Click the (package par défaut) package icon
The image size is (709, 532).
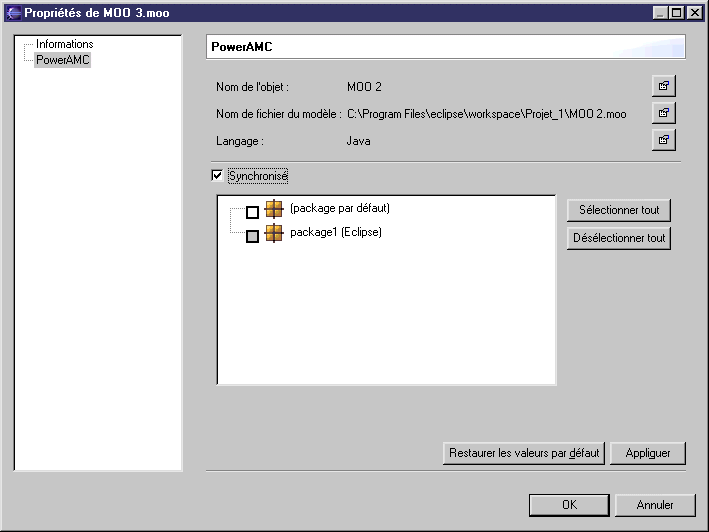274,209
